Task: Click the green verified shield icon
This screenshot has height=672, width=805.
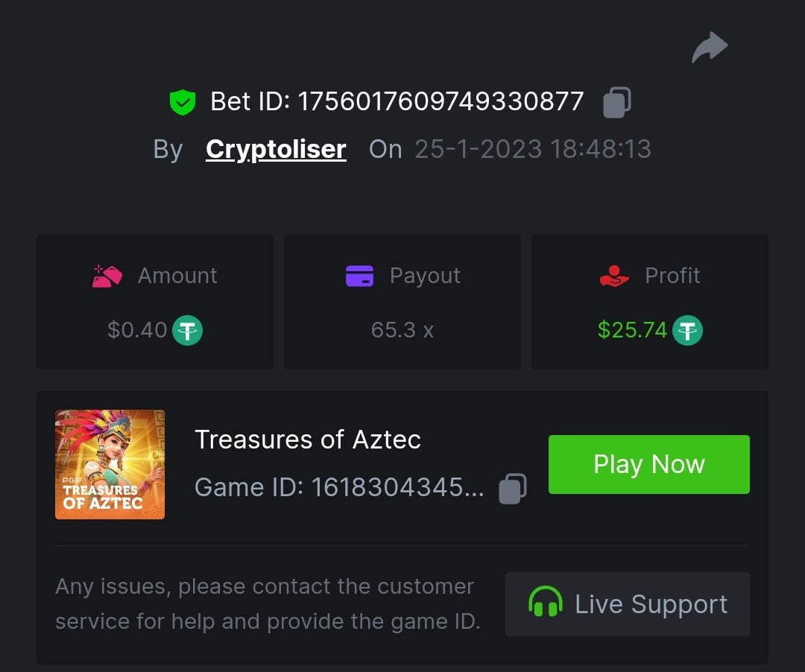Action: 182,102
